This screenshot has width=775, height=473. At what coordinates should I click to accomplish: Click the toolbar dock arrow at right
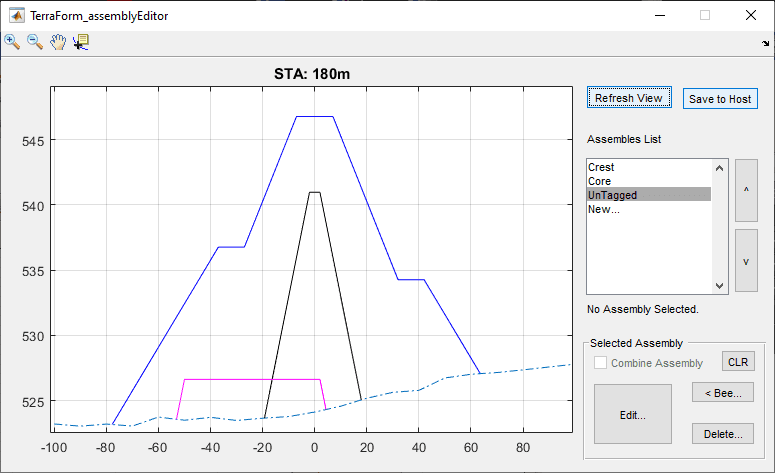click(765, 44)
